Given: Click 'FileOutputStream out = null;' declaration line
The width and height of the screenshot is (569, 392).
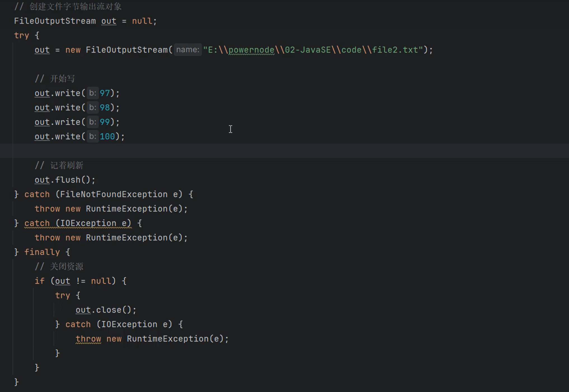Looking at the screenshot, I should coord(85,21).
